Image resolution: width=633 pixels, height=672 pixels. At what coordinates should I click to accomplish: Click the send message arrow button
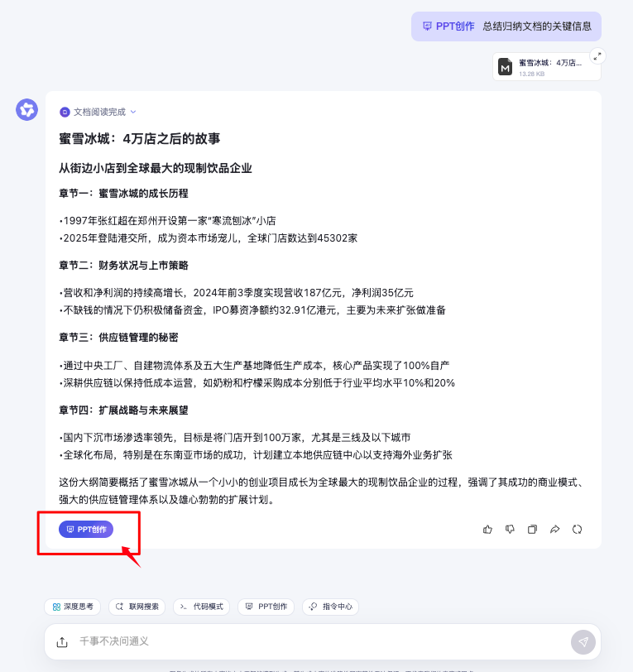[x=583, y=641]
